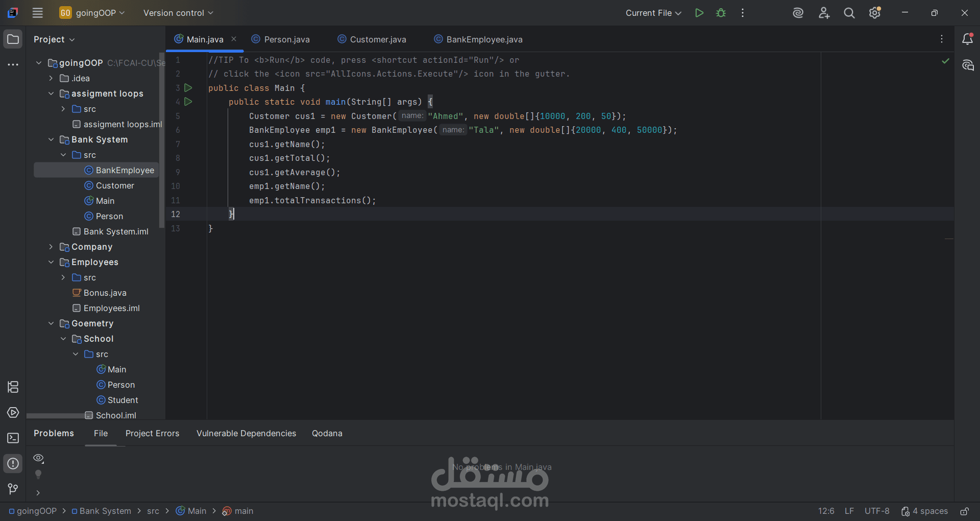Open the Project view selector dropdown
The width and height of the screenshot is (980, 521).
point(54,39)
